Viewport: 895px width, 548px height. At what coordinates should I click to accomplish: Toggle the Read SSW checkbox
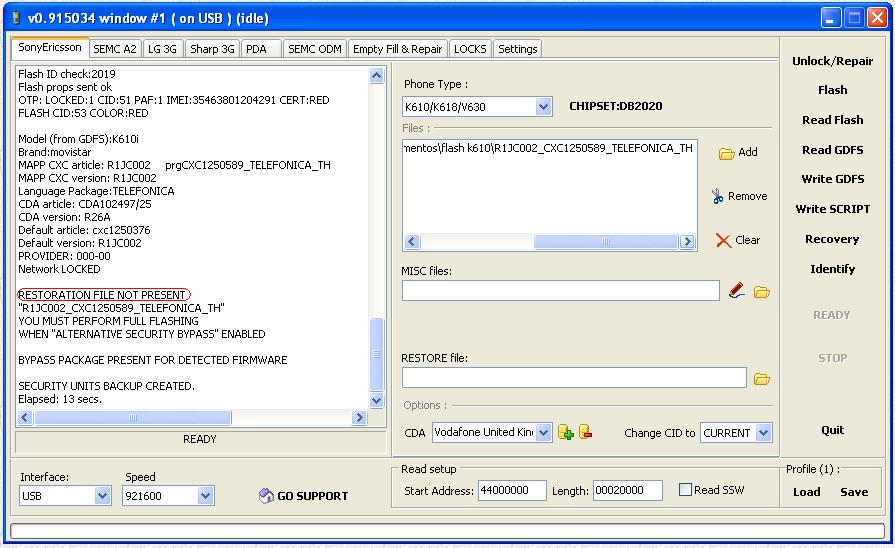click(685, 489)
